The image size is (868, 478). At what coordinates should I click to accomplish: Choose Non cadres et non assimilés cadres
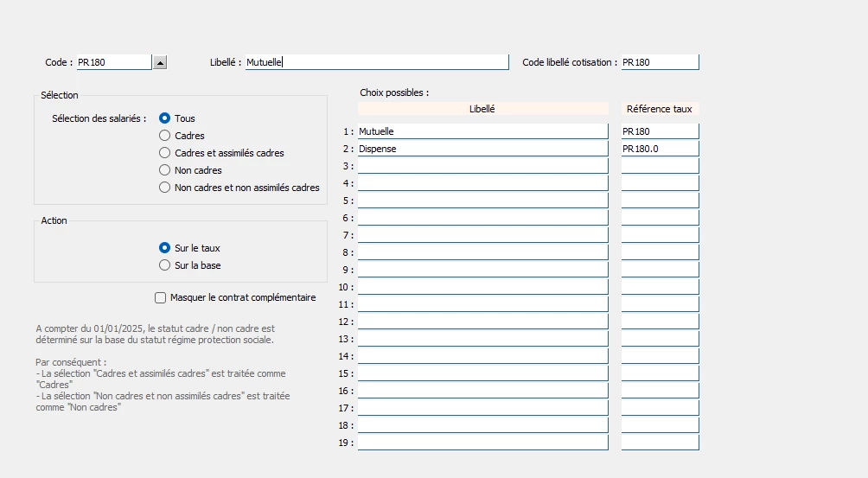point(165,188)
